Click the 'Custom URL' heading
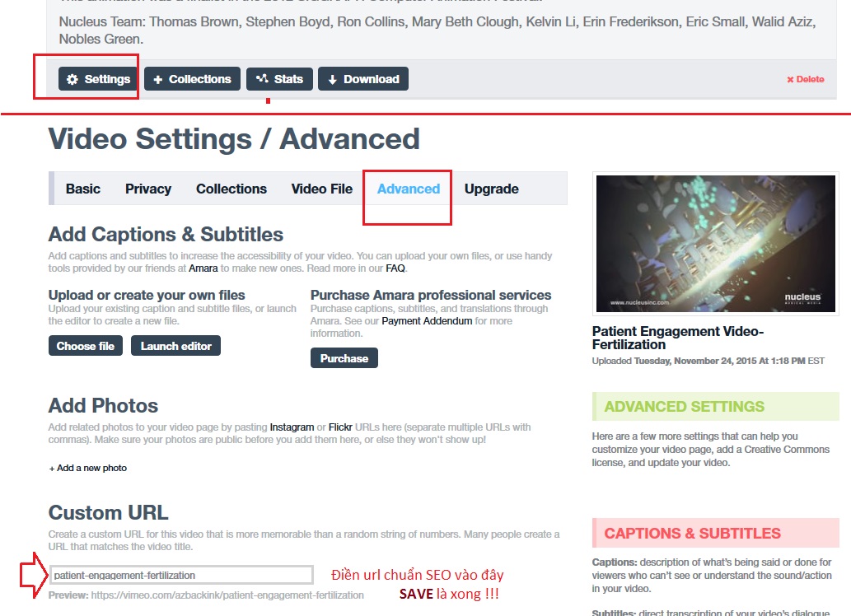Image resolution: width=851 pixels, height=616 pixels. [x=108, y=513]
